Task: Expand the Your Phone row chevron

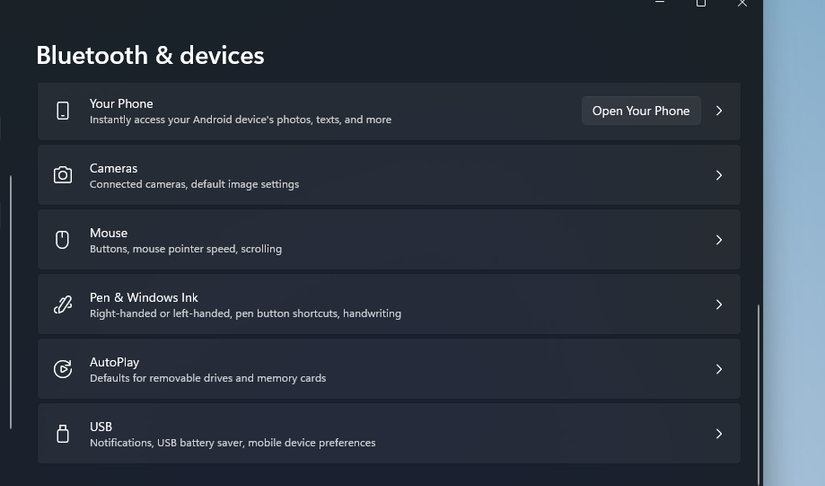Action: [719, 111]
